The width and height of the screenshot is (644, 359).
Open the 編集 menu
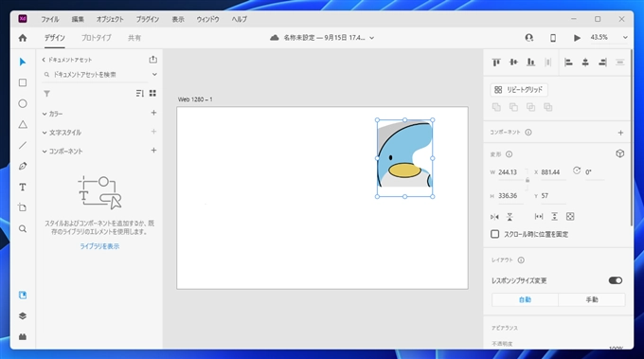click(x=78, y=19)
